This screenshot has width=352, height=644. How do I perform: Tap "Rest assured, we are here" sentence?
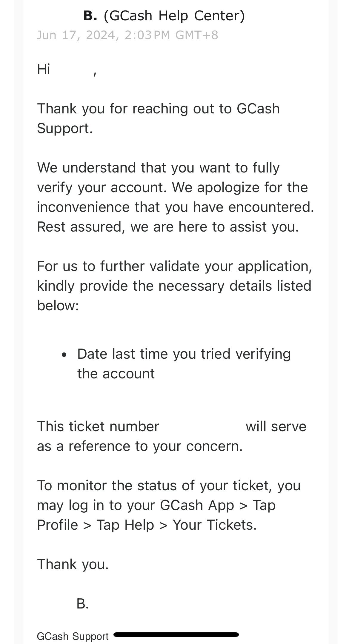coord(168,227)
